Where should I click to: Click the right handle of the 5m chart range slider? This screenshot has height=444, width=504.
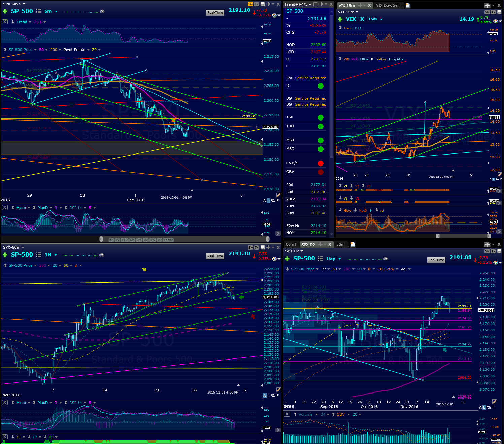(x=268, y=239)
